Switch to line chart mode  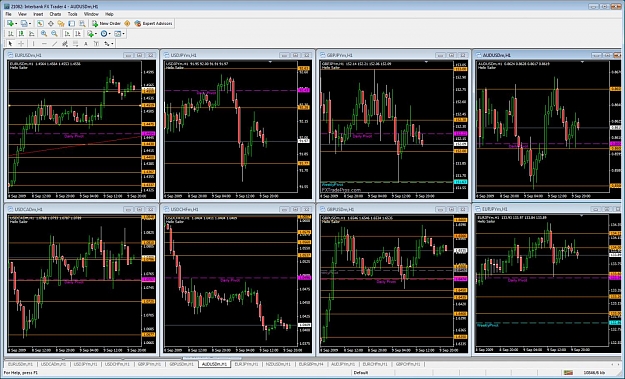coord(31,33)
